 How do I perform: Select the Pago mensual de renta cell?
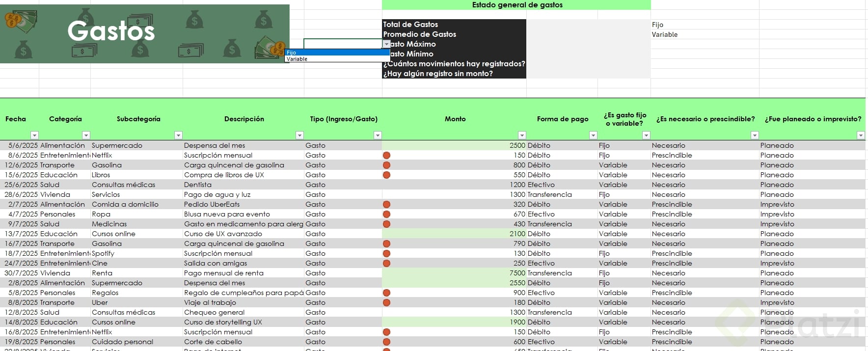[244, 273]
